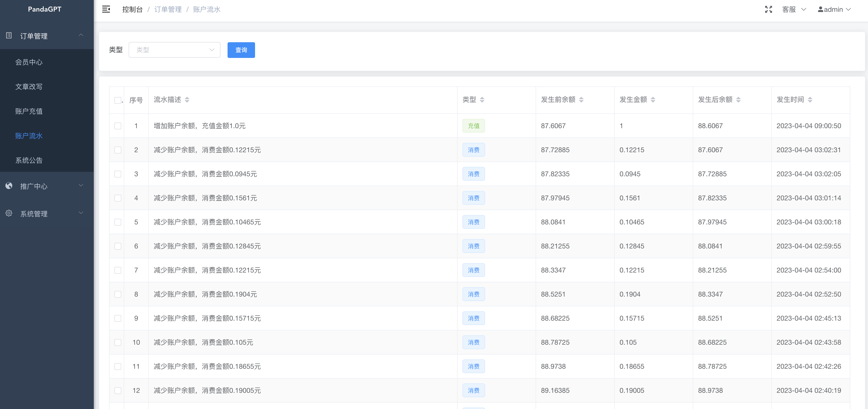Expand the 系统管理 menu chevron
This screenshot has height=409, width=868.
coord(81,213)
